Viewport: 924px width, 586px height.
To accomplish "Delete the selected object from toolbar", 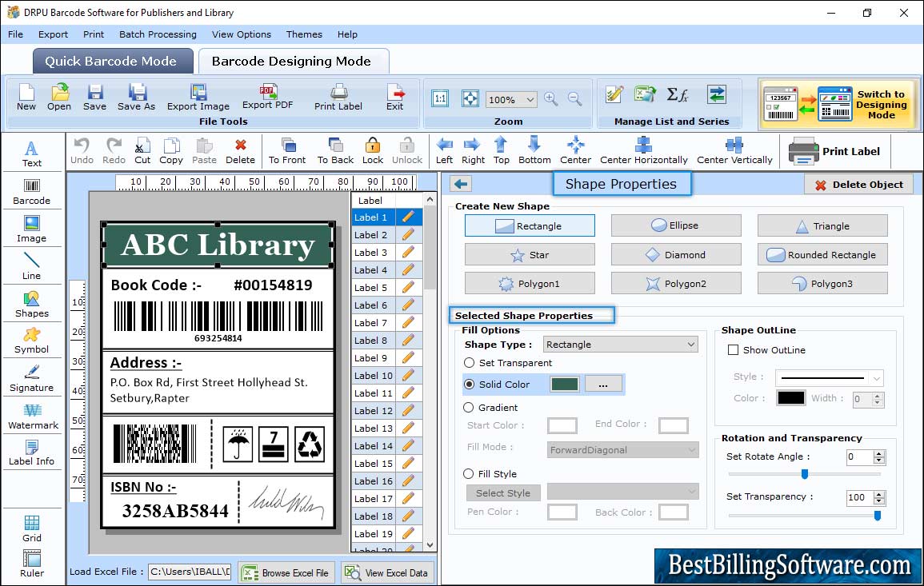I will click(241, 151).
